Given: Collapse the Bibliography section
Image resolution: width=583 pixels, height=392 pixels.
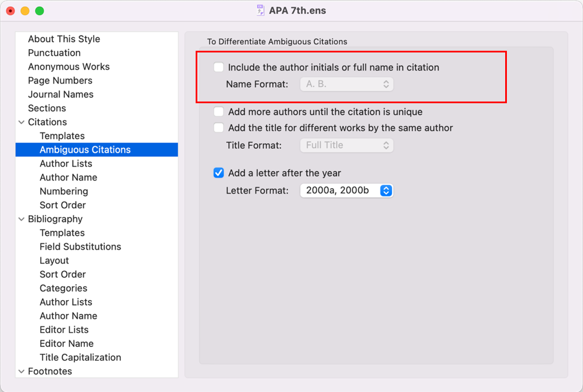Looking at the screenshot, I should tap(21, 219).
